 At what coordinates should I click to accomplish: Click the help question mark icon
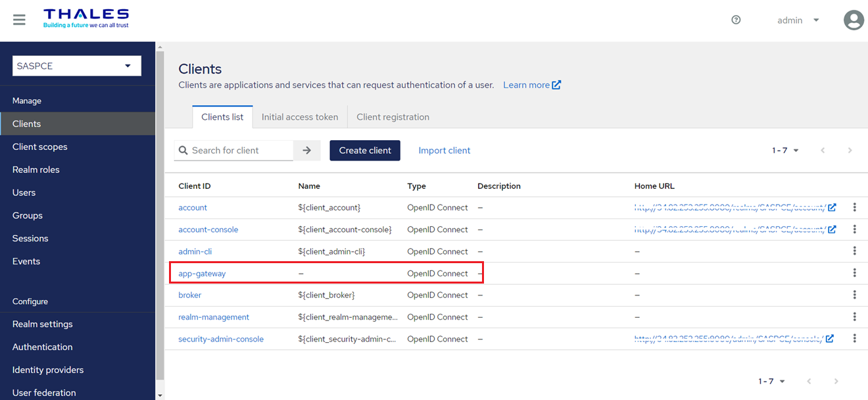point(736,20)
